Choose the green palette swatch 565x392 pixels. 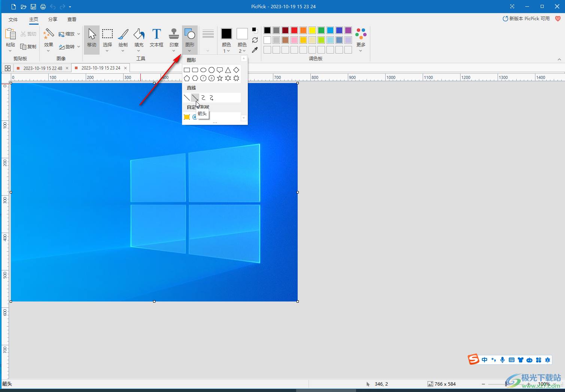321,30
